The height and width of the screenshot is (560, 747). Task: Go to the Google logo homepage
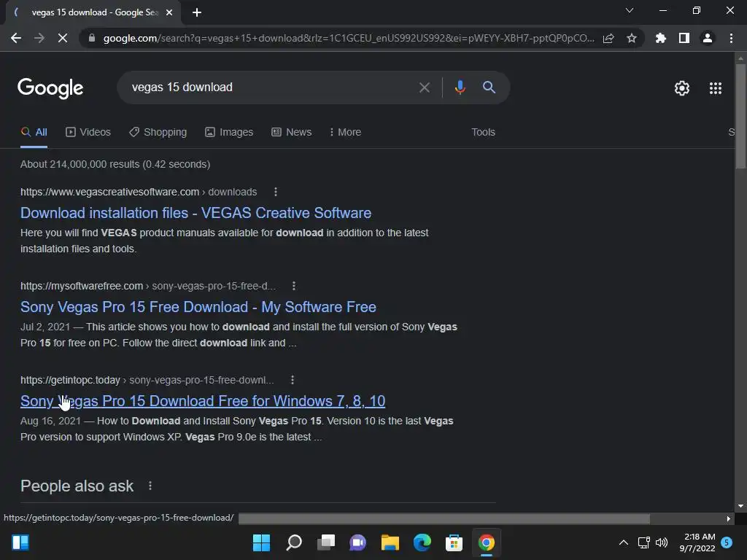(50, 88)
